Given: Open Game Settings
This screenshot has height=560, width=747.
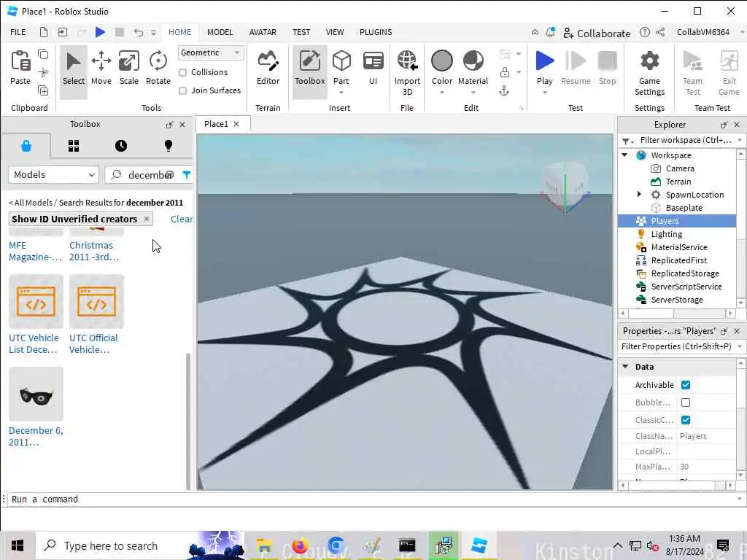Looking at the screenshot, I should point(649,73).
